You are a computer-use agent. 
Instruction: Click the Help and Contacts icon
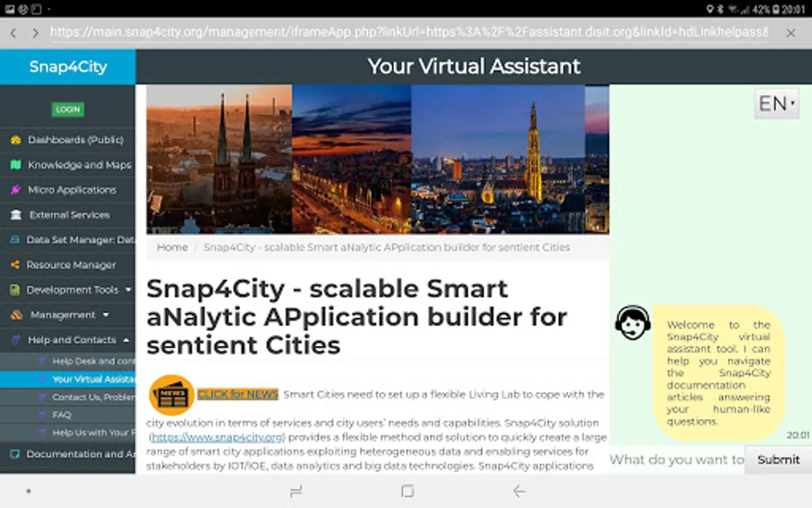(16, 340)
